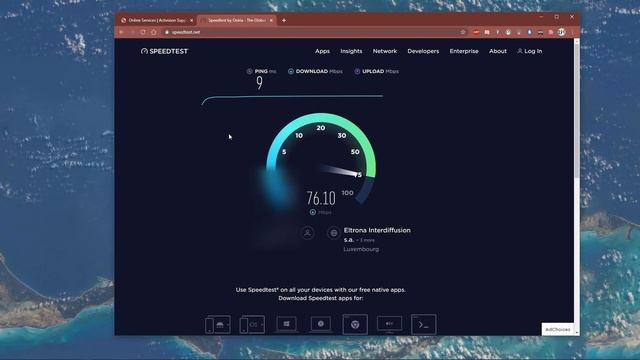The image size is (640, 360).
Task: Click the upload arrow icon beside UPLOAD
Action: (x=357, y=71)
